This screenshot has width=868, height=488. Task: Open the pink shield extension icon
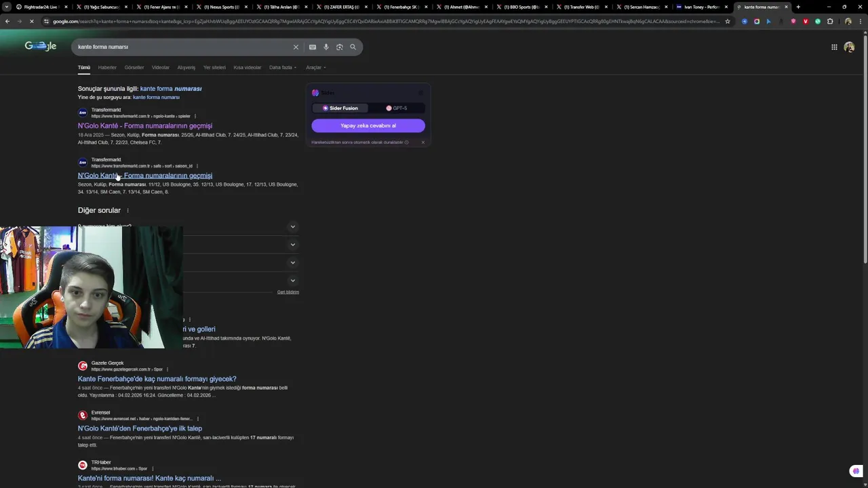(x=793, y=21)
